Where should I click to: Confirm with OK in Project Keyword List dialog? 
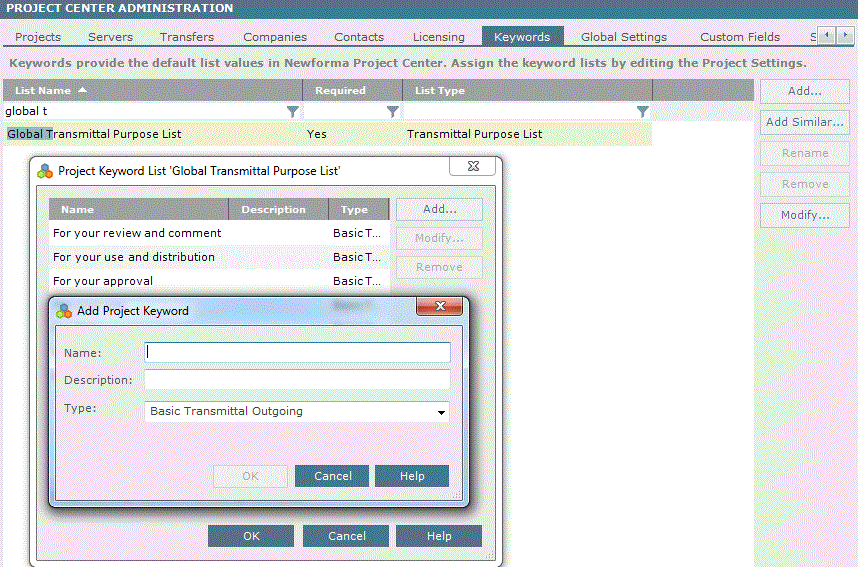coord(251,536)
